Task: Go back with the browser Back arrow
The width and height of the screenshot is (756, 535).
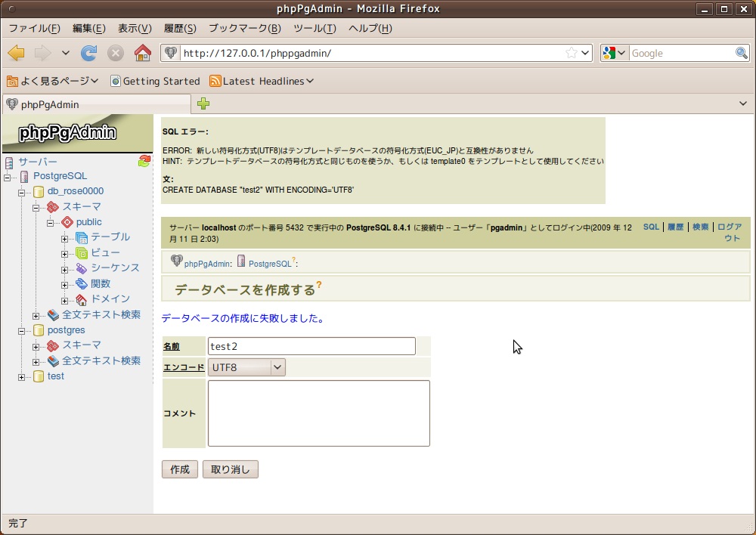Action: click(16, 53)
